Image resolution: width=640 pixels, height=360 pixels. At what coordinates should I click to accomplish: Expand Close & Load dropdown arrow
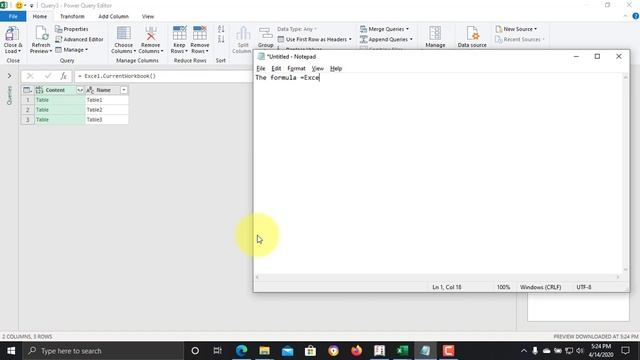pos(19,51)
